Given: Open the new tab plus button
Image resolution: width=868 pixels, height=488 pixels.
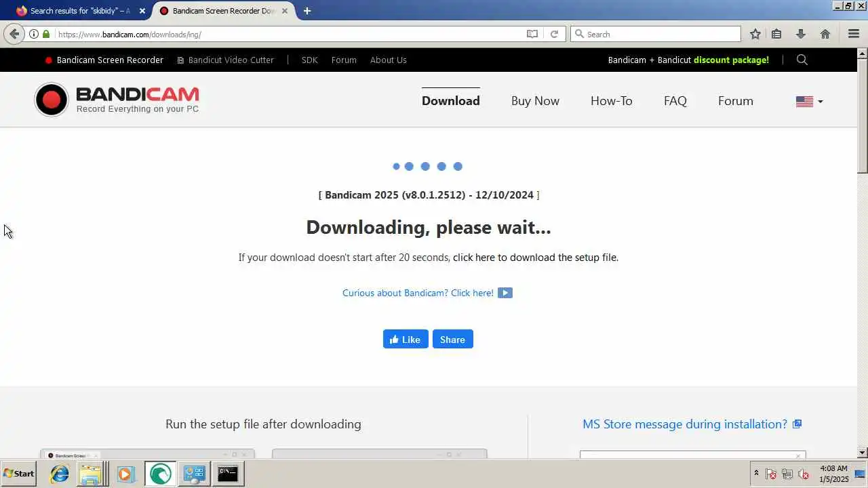Looking at the screenshot, I should (307, 11).
